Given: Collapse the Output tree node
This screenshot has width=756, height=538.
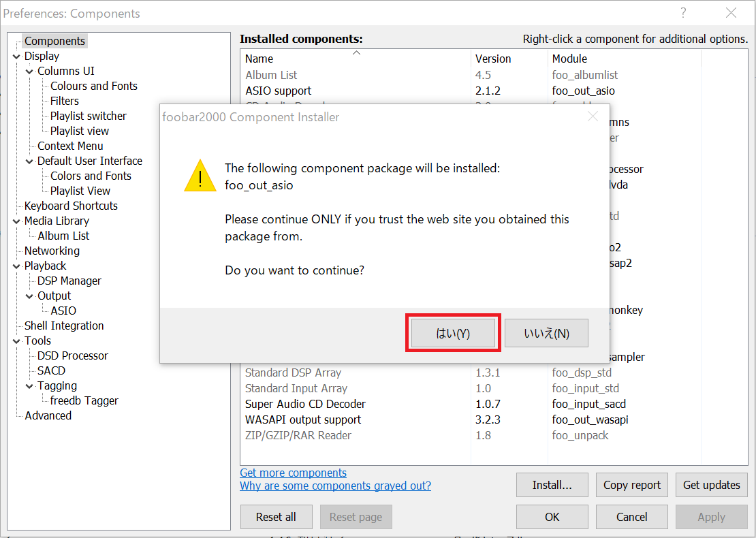Looking at the screenshot, I should click(x=30, y=296).
